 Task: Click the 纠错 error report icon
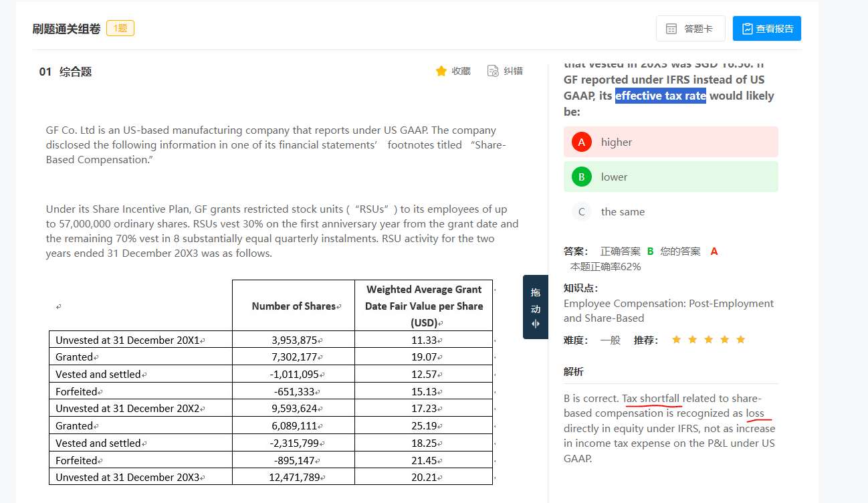[493, 71]
